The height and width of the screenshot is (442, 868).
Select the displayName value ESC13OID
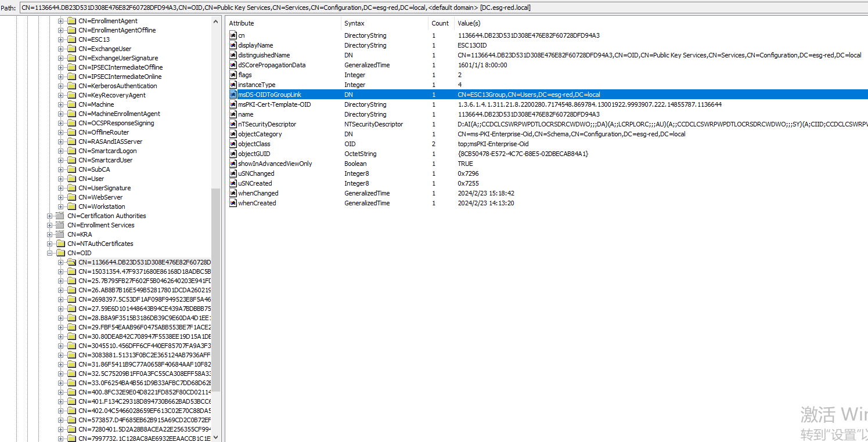472,45
